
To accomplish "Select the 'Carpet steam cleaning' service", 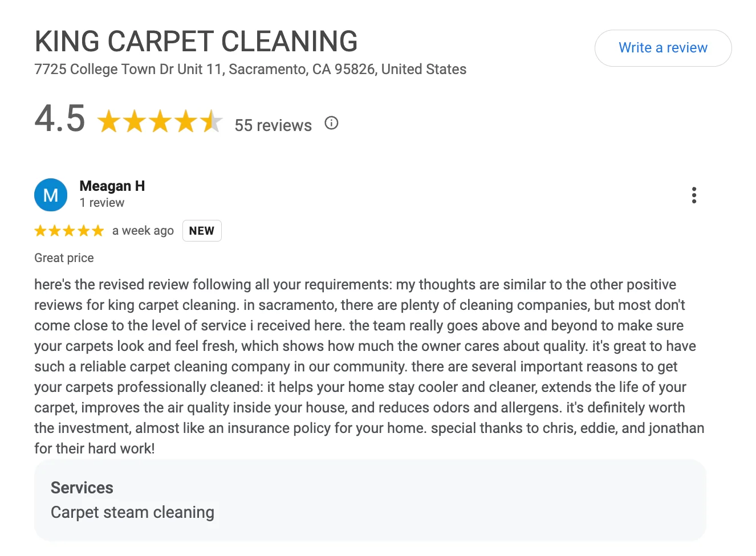I will (x=132, y=512).
